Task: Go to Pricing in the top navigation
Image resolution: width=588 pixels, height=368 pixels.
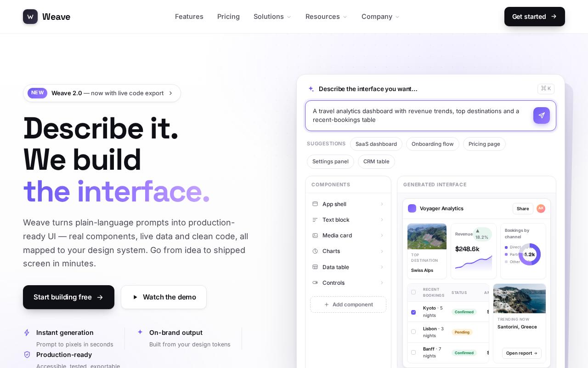Action: pyautogui.click(x=228, y=17)
